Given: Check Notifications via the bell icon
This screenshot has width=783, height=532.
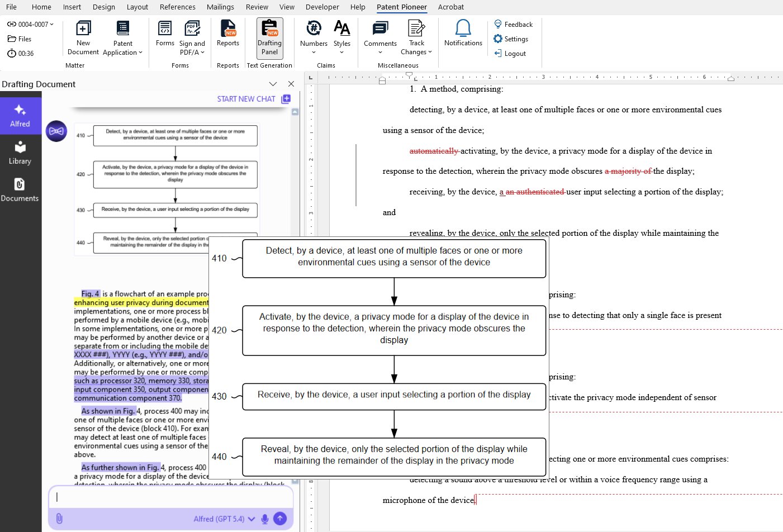Looking at the screenshot, I should [x=462, y=34].
